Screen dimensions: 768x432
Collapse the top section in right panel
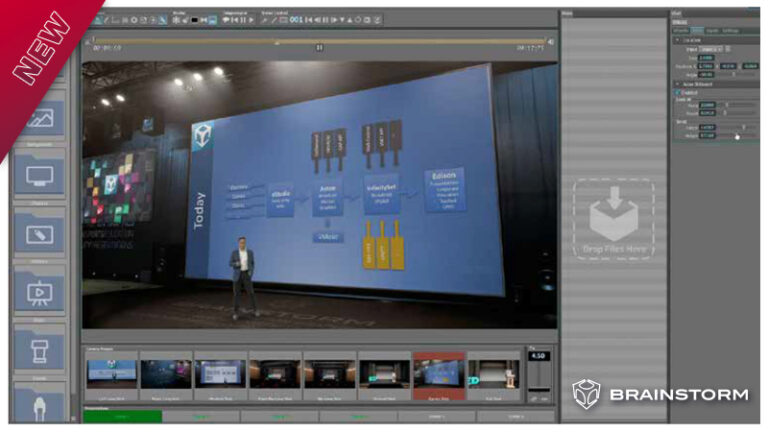pos(677,40)
